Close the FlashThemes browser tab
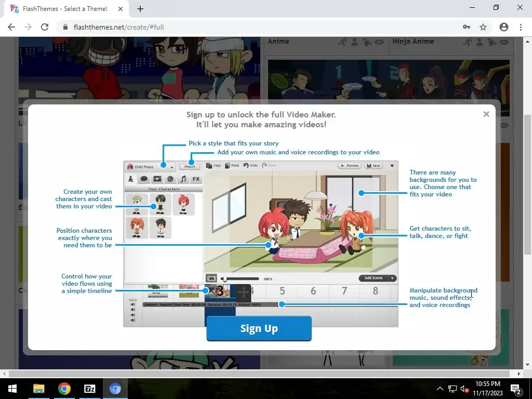Image resolution: width=532 pixels, height=399 pixels. [121, 9]
